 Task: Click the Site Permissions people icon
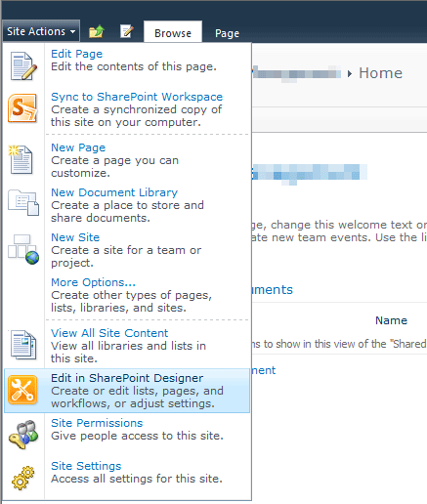(x=23, y=435)
